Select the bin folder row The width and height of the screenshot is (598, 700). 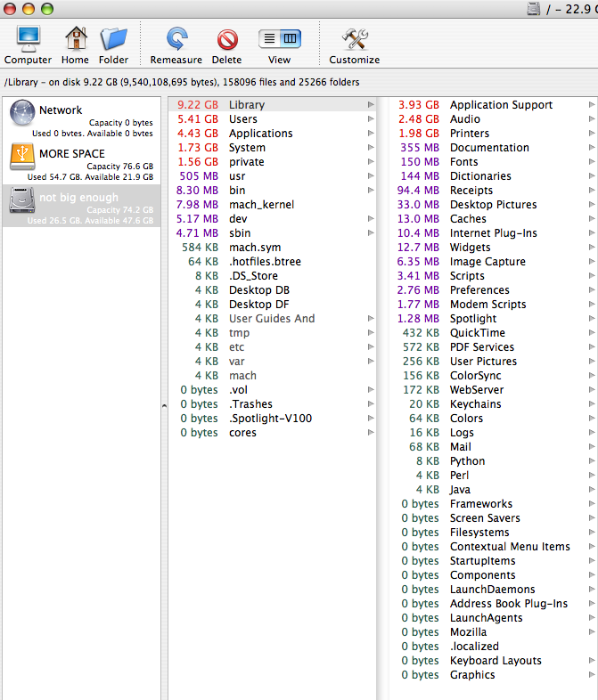tap(273, 191)
